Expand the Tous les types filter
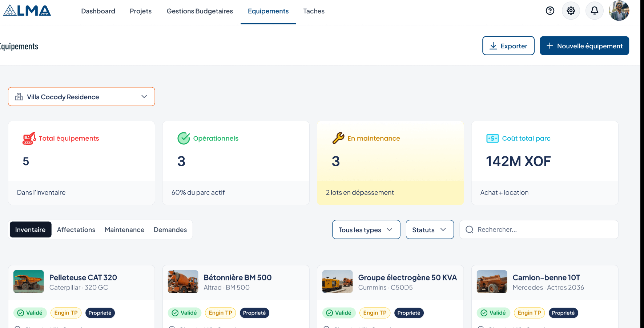 366,229
